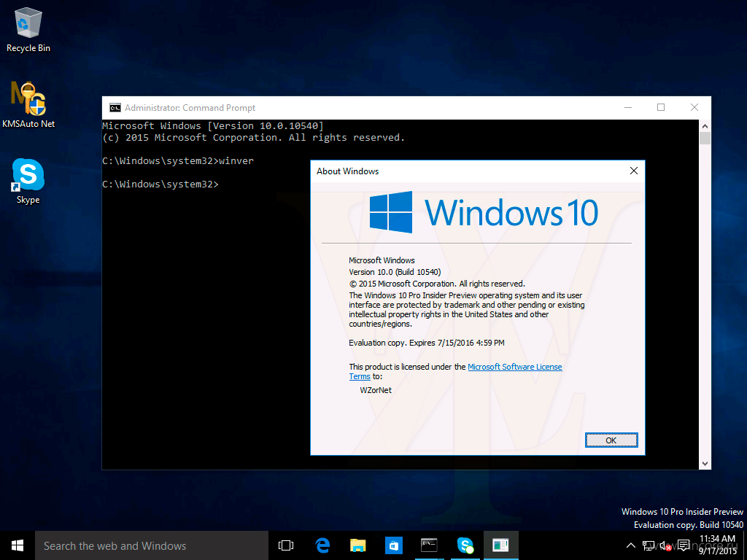Close the About Windows dialog
This screenshot has width=747, height=560.
point(634,171)
